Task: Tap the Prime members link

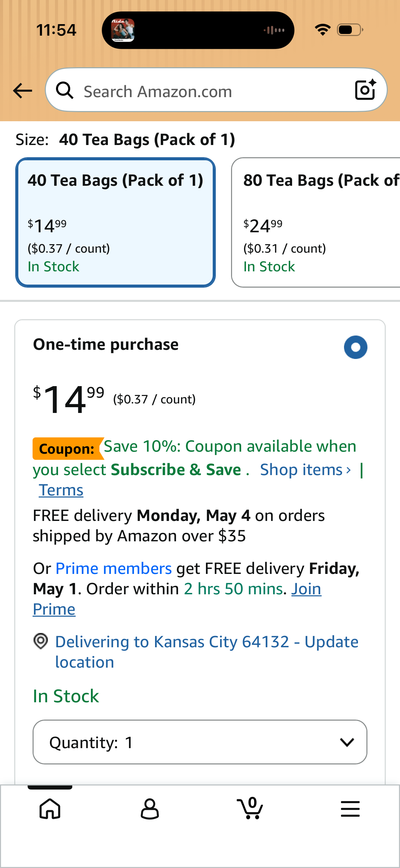Action: [x=114, y=568]
